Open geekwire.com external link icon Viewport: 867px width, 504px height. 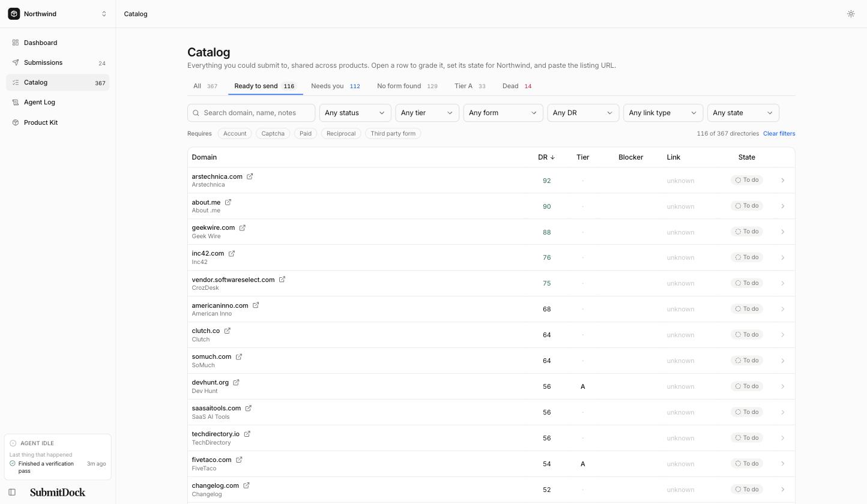242,228
